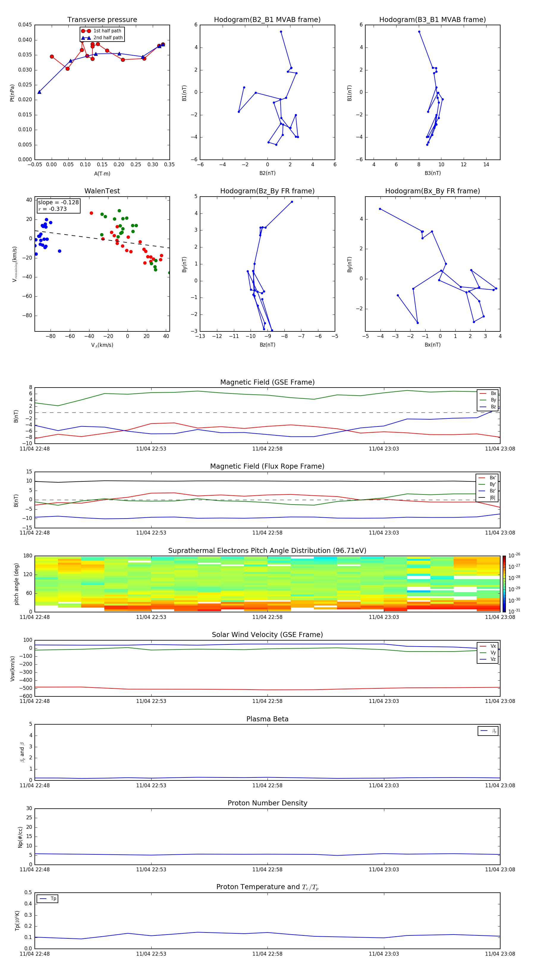
Task: Click the 'Bx(nT)' x-axis label
Action: pyautogui.click(x=432, y=345)
